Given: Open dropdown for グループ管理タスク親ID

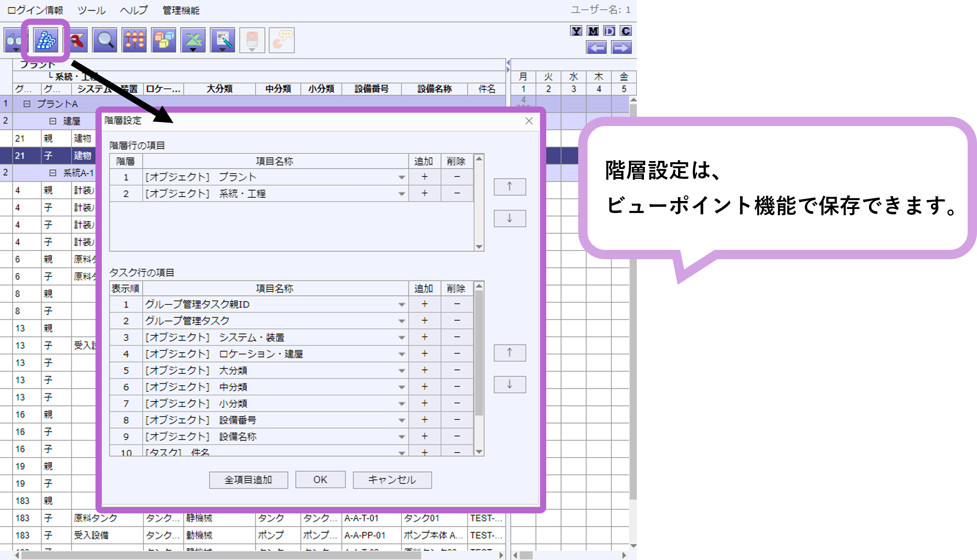Looking at the screenshot, I should click(x=401, y=304).
